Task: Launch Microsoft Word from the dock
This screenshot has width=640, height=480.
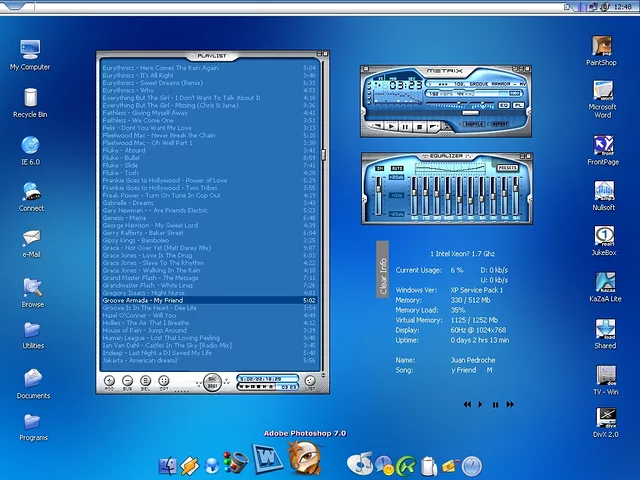Action: 267,459
